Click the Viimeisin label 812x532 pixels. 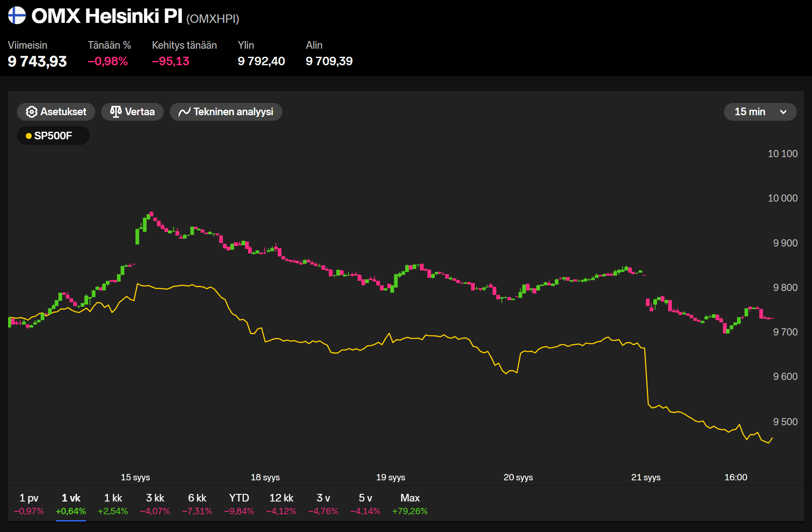click(28, 45)
